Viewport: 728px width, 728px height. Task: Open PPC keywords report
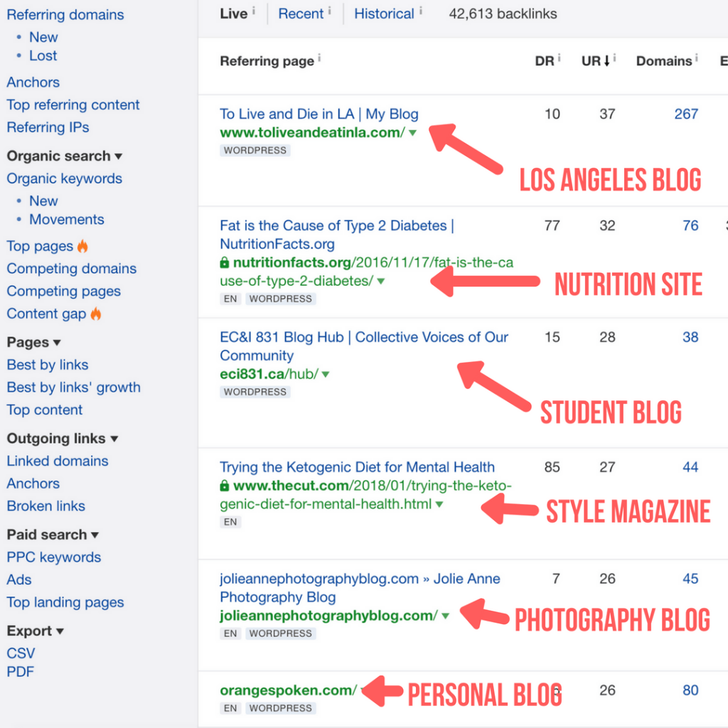54,557
